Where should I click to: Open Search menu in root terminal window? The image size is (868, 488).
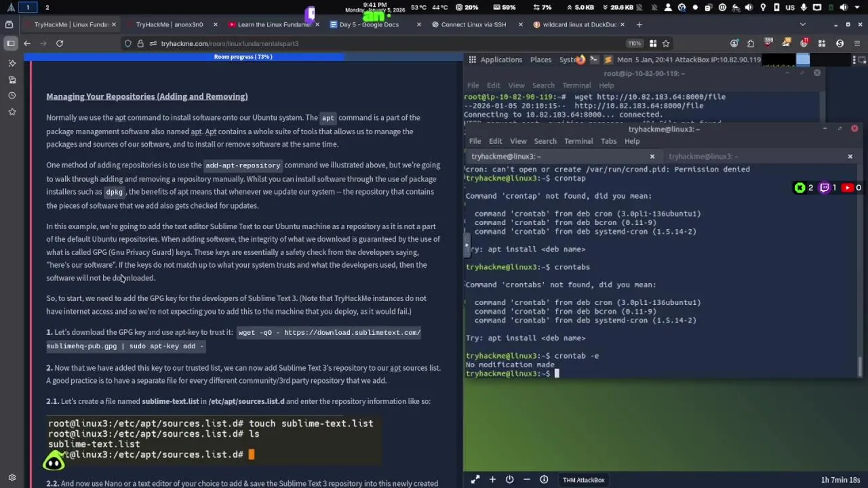(543, 85)
